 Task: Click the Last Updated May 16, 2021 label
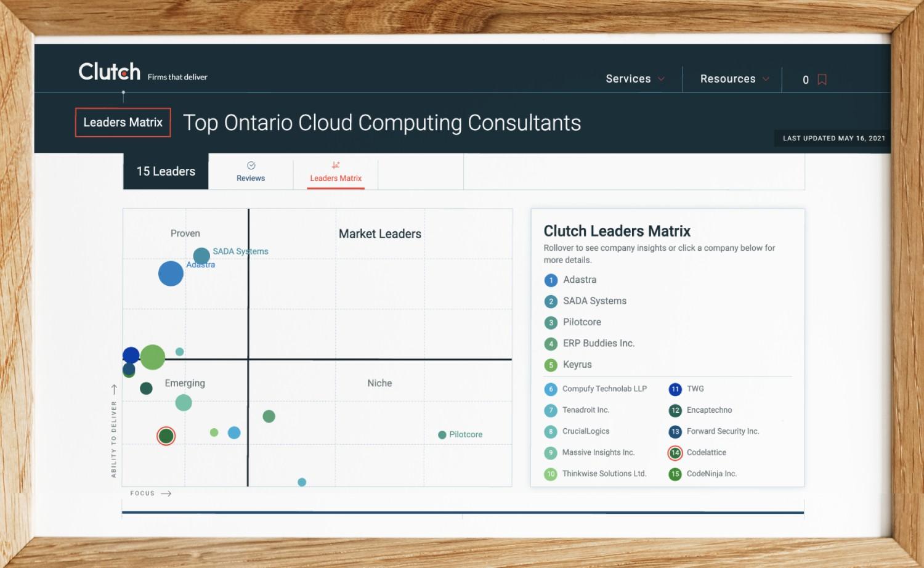point(834,138)
